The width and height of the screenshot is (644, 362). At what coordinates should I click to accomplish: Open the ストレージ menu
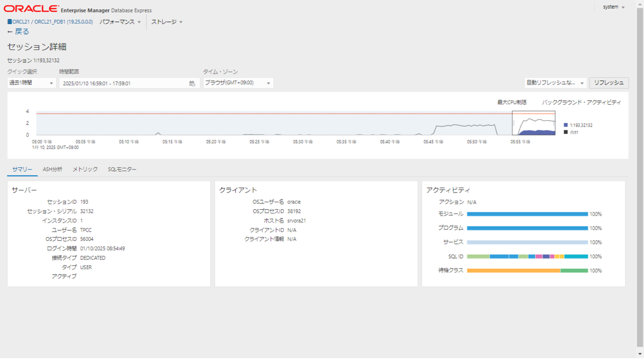click(164, 22)
